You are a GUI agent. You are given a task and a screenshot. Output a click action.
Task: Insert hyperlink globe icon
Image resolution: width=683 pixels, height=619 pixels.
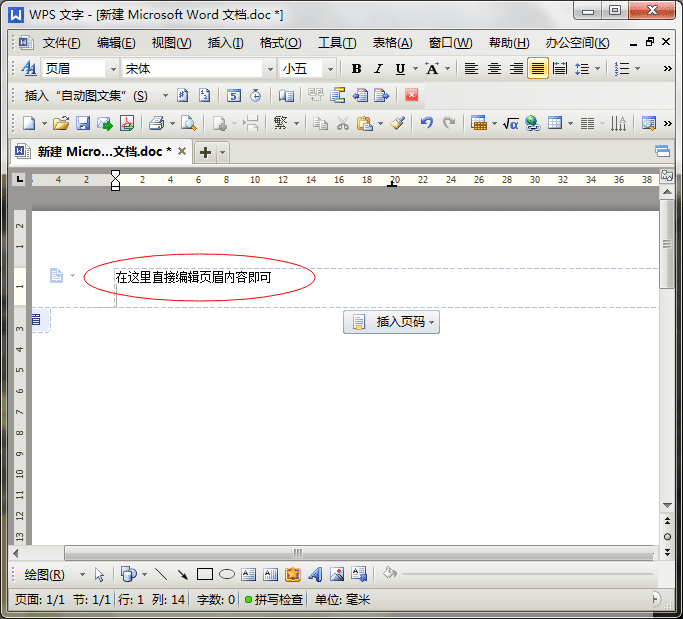coord(532,123)
